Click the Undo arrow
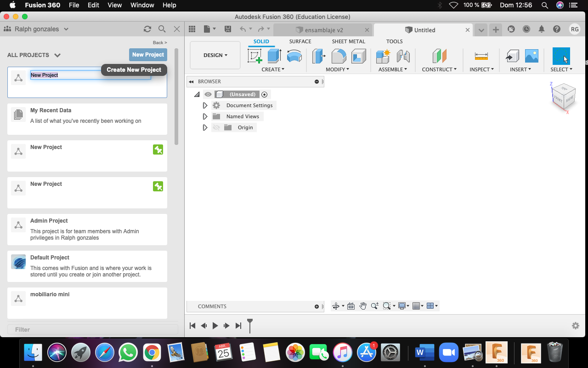The image size is (588, 368). (243, 29)
